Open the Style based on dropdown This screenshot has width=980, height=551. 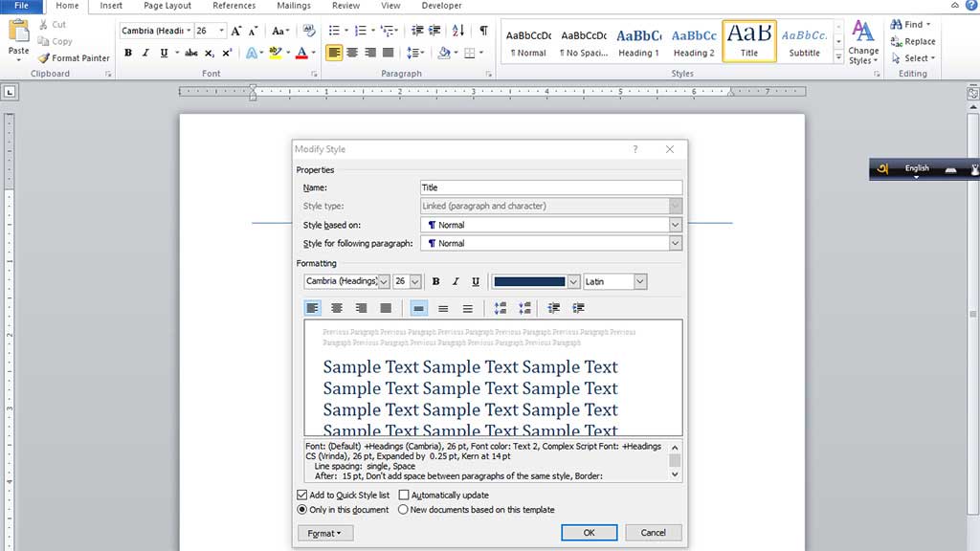[675, 225]
